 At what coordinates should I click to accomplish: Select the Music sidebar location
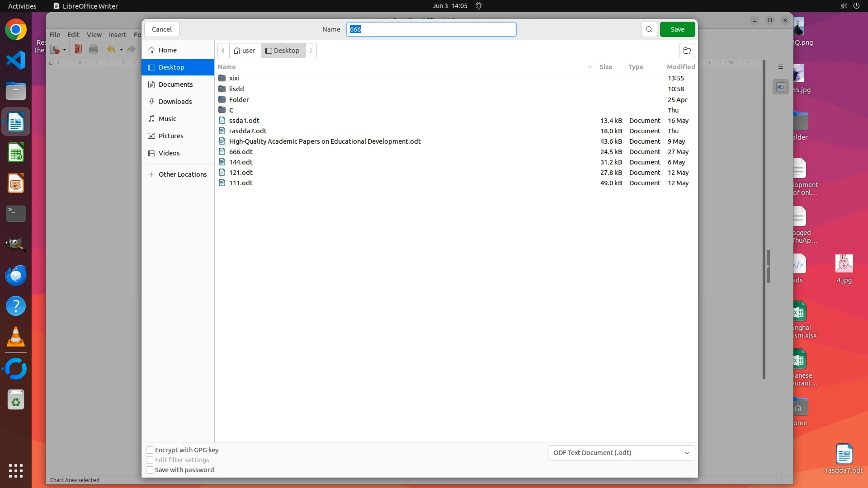pyautogui.click(x=167, y=119)
